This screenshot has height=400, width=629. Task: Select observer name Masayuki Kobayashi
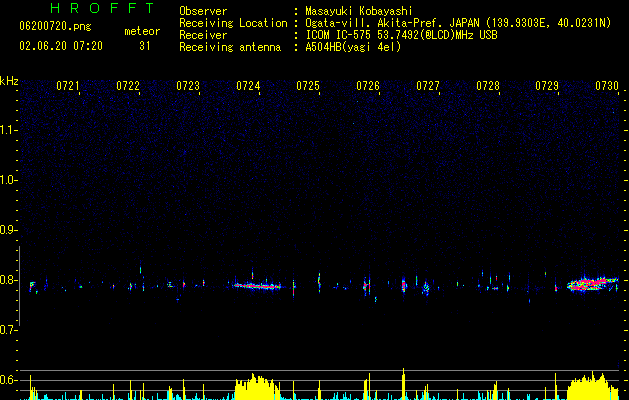[x=359, y=11]
